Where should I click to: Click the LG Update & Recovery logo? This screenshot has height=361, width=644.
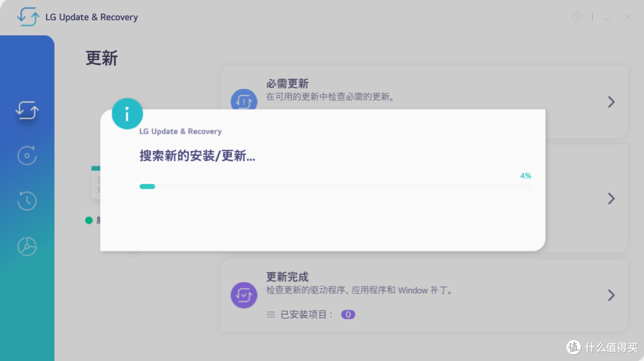tap(28, 17)
